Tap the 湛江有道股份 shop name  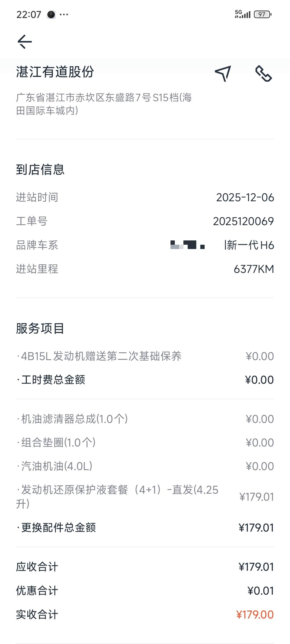[x=55, y=72]
